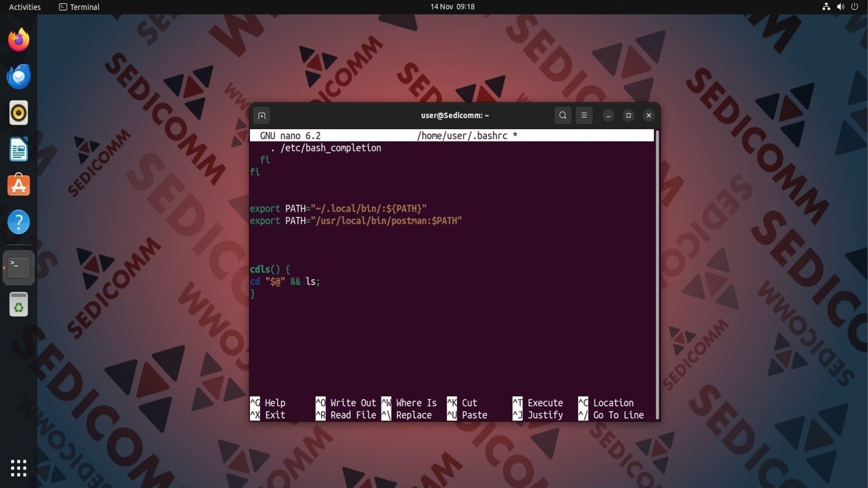868x488 pixels.
Task: Click the ^/ Go To Line shortcut label
Action: click(x=611, y=415)
